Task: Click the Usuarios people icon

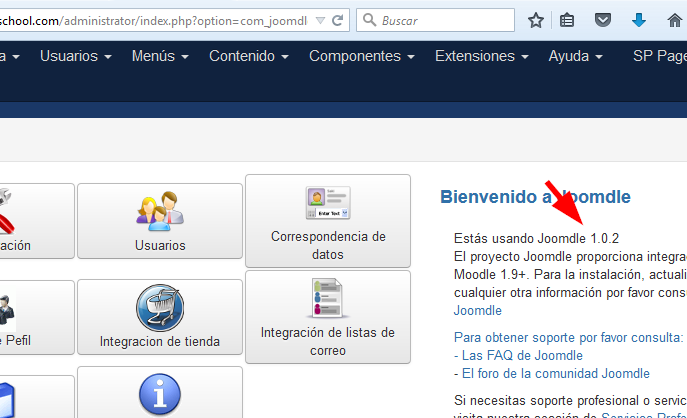Action: click(159, 210)
